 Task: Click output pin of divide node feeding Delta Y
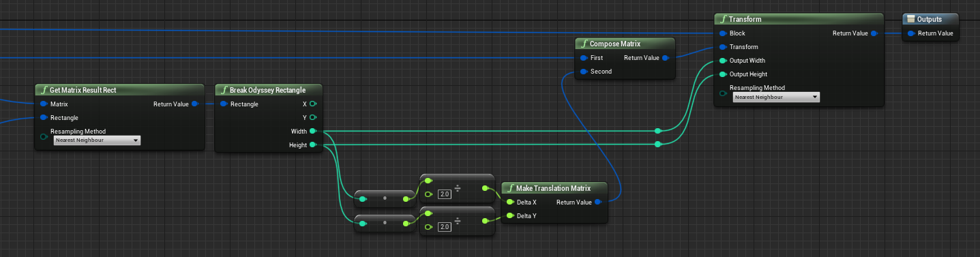click(485, 220)
